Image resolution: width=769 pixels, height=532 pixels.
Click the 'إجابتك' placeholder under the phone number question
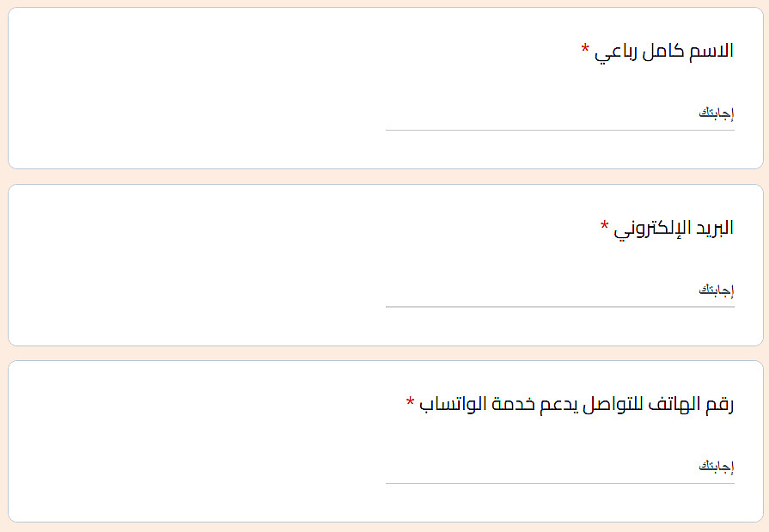[x=716, y=467]
